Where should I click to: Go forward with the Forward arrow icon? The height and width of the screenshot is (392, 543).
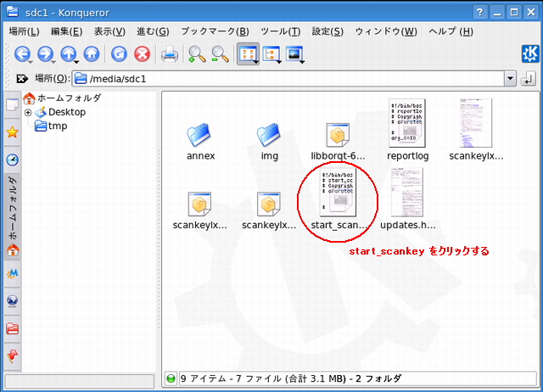point(45,53)
